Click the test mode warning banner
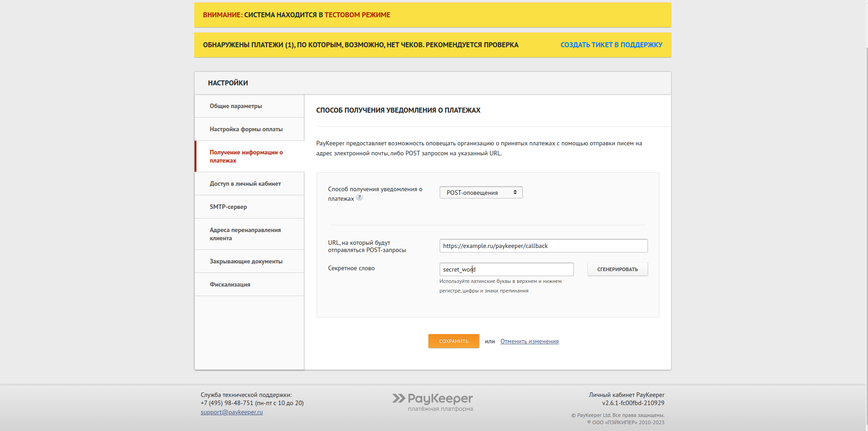The image size is (868, 431). pyautogui.click(x=432, y=15)
